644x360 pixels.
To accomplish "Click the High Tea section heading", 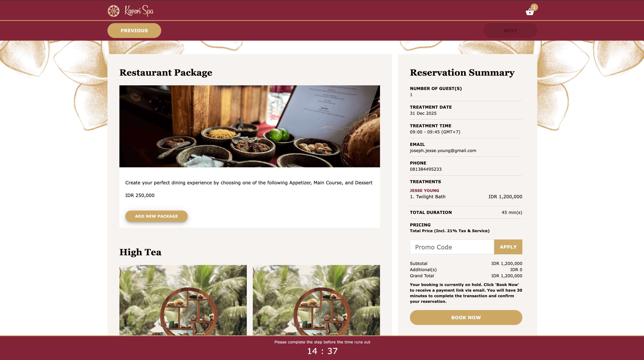I will pyautogui.click(x=140, y=252).
